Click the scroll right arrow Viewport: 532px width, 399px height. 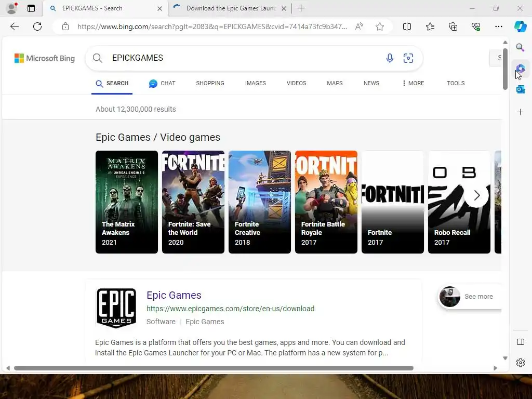coord(495,368)
